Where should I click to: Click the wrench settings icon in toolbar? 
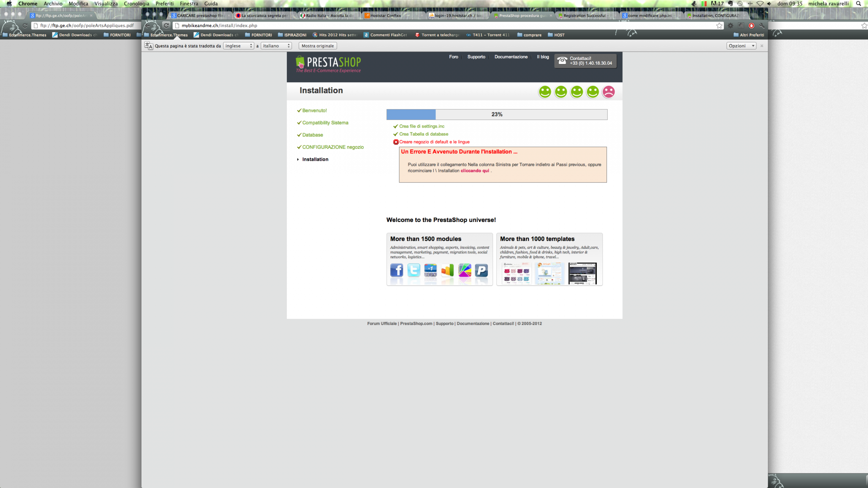(x=762, y=26)
